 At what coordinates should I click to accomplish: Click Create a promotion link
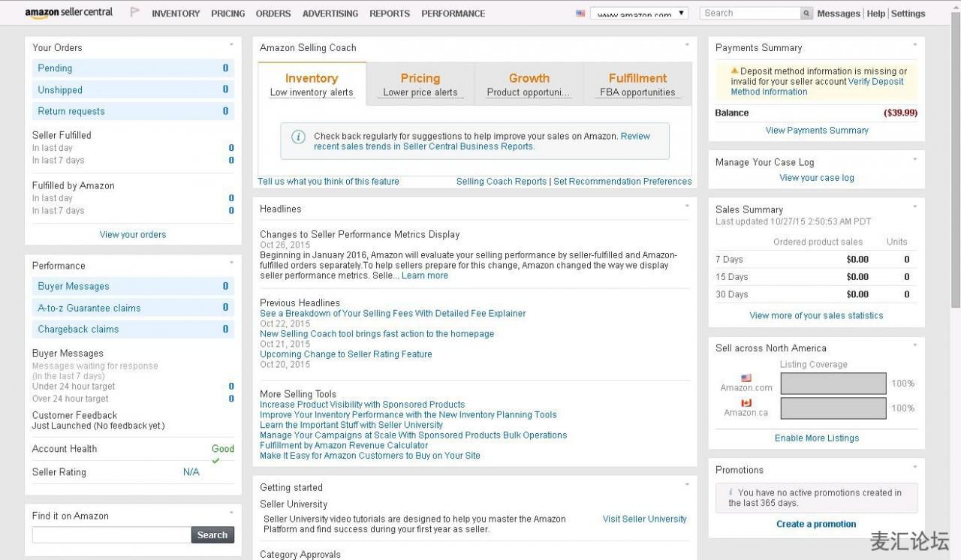click(816, 525)
